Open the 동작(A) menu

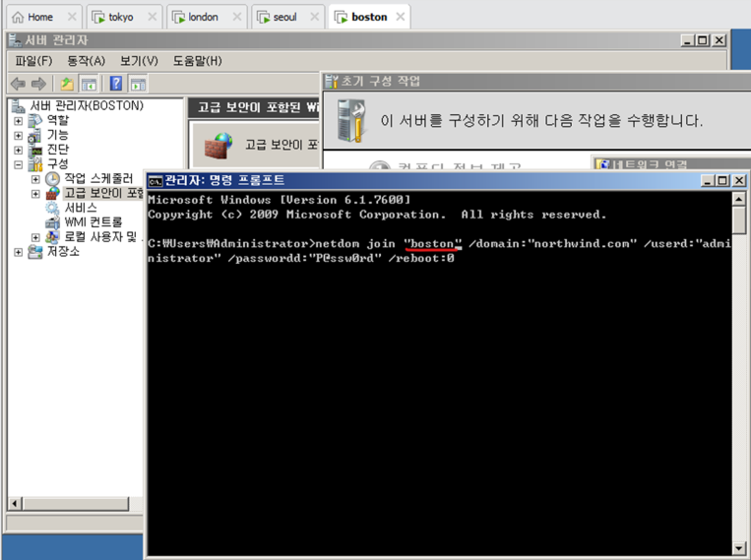[x=87, y=61]
